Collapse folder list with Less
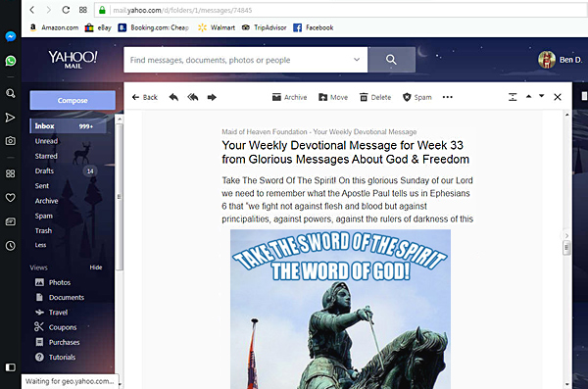The width and height of the screenshot is (588, 389). pyautogui.click(x=40, y=245)
